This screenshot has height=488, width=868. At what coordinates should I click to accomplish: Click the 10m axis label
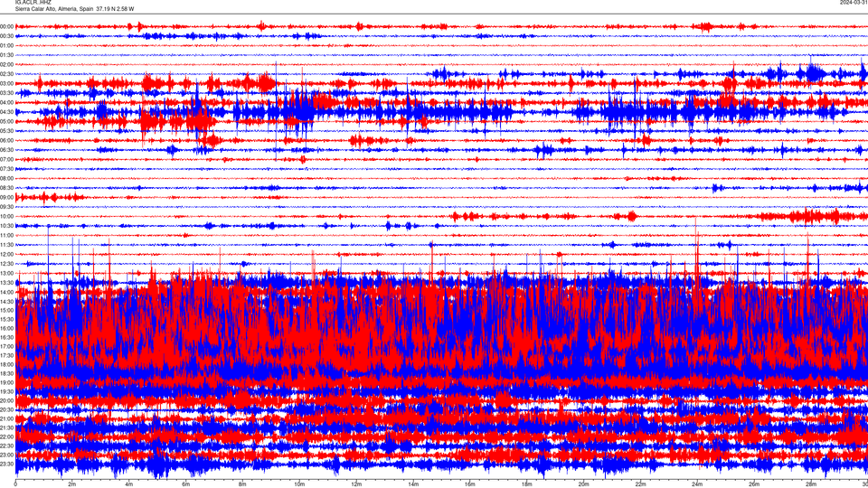click(299, 484)
